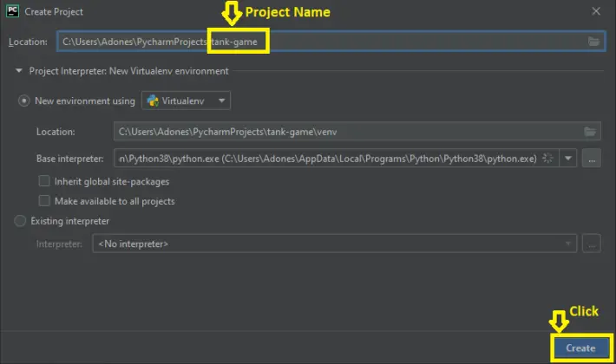
Task: Click the ellipsis button beside Interpreter dropdown
Action: [592, 244]
